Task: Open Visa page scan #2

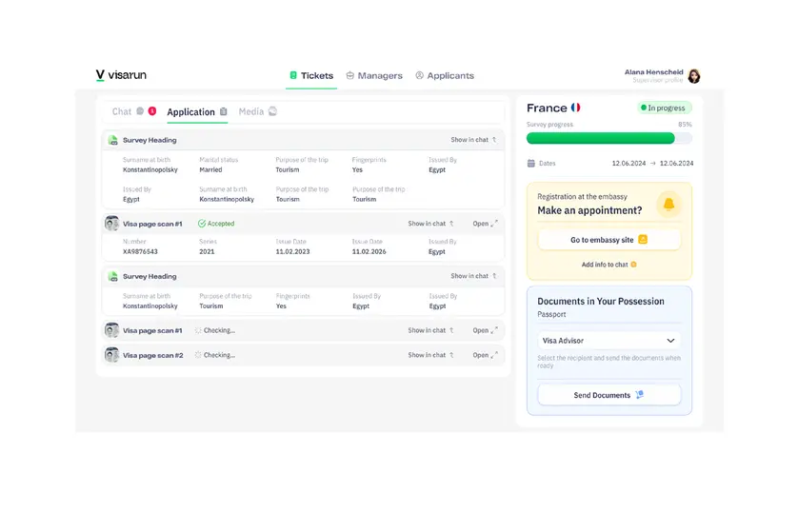Action: click(485, 355)
